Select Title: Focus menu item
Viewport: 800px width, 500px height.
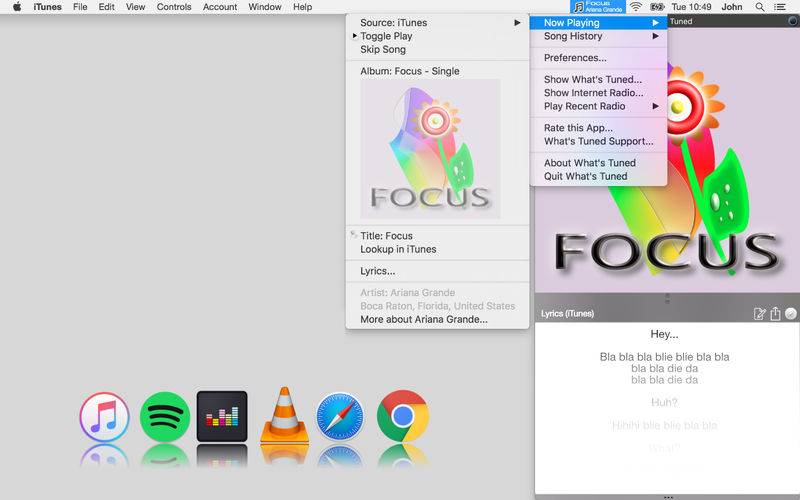coord(437,236)
